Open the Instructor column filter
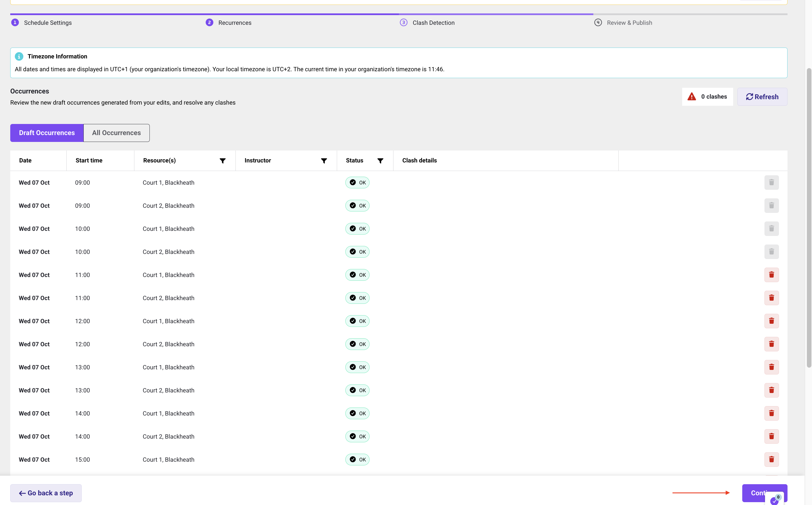Image resolution: width=812 pixels, height=505 pixels. (x=324, y=161)
